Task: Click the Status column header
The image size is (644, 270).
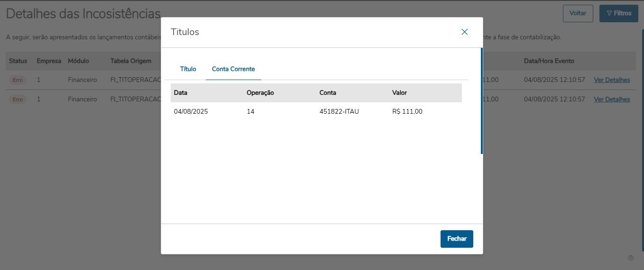Action: (18, 61)
